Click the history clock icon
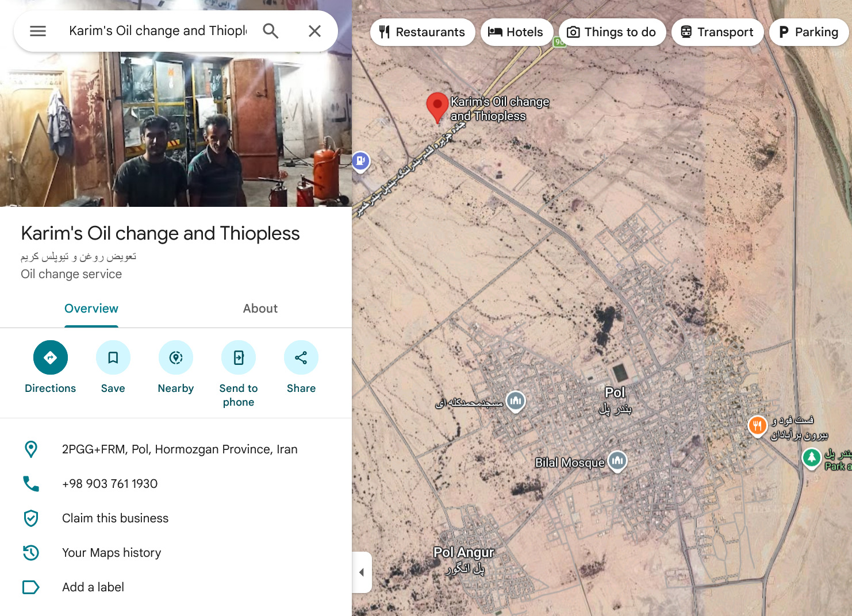 [x=31, y=553]
